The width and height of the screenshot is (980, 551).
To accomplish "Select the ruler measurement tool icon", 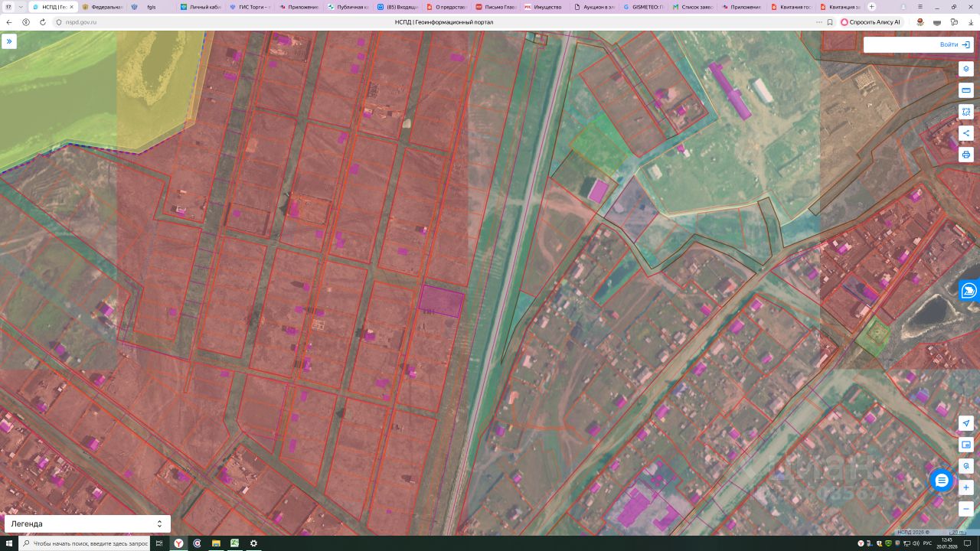I will (x=966, y=90).
